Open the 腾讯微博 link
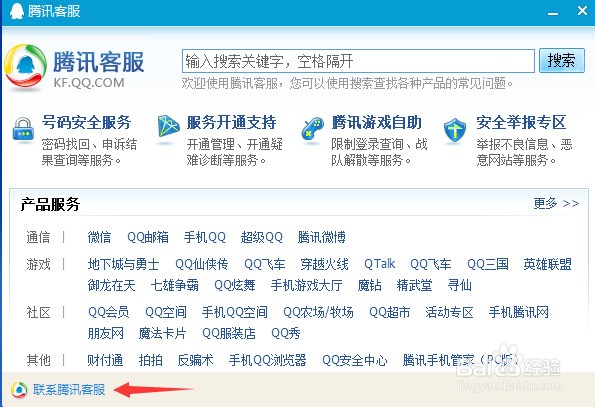Image resolution: width=595 pixels, height=407 pixels. tap(322, 237)
